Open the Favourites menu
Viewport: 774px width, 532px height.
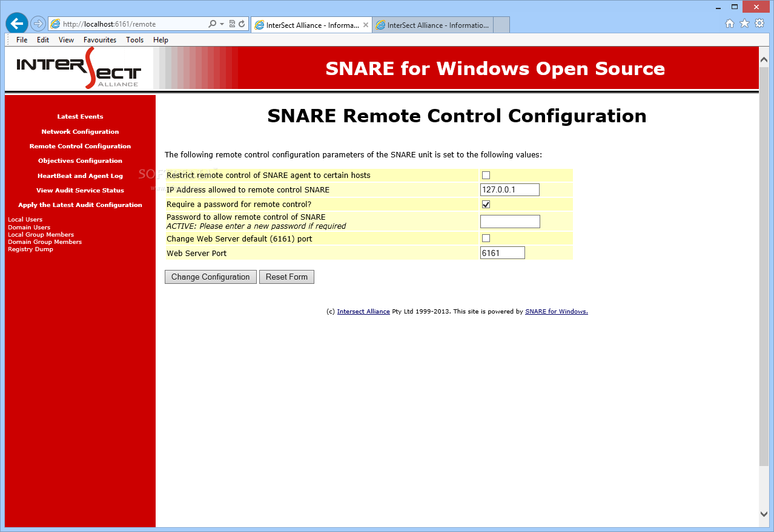click(100, 40)
